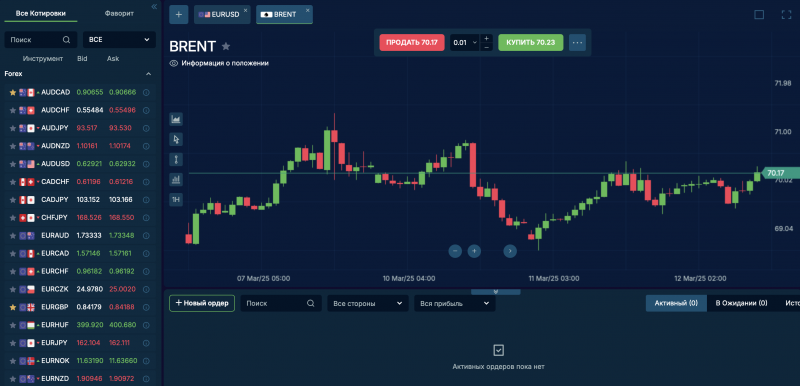Zoom in chart with plus circle

(474, 251)
